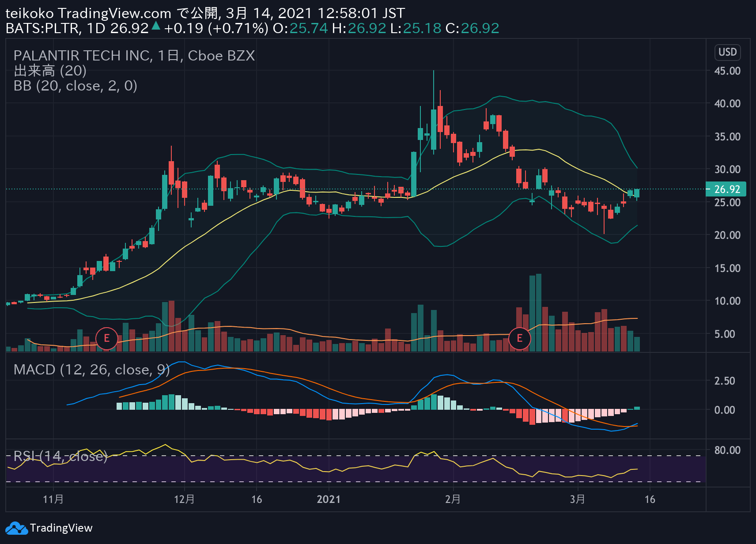This screenshot has height=544, width=756.
Task: Click the TradingView text link at bottom
Action: (x=61, y=528)
